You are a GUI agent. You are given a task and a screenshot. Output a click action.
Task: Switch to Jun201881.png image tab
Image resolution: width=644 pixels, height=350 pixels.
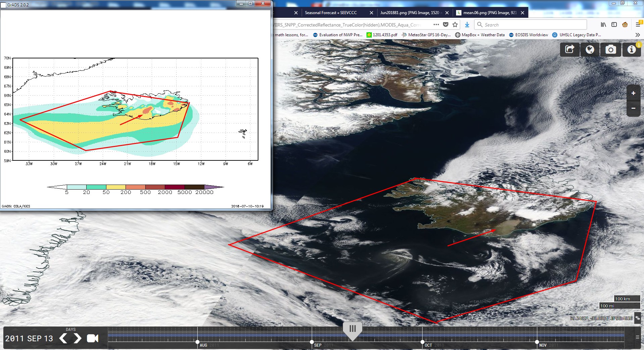409,13
